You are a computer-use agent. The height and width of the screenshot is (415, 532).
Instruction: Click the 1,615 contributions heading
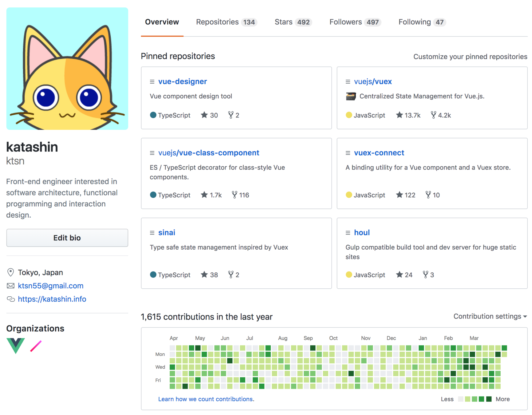click(x=207, y=317)
